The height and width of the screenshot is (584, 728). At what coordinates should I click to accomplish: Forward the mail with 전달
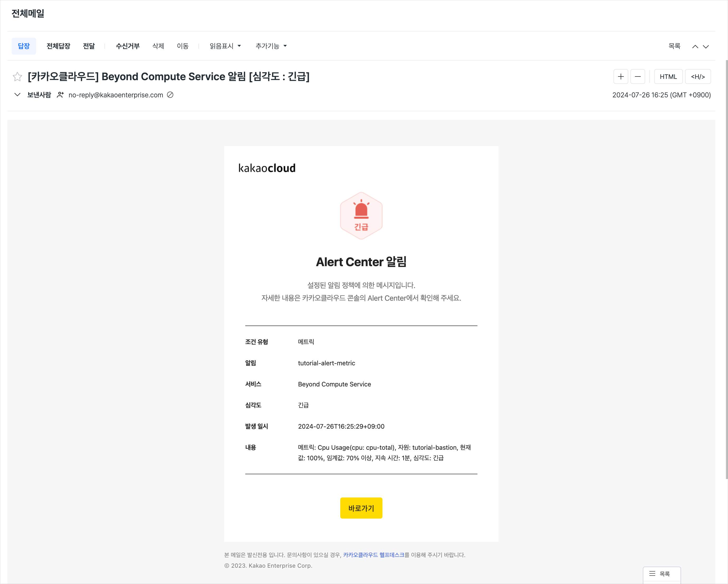click(89, 46)
